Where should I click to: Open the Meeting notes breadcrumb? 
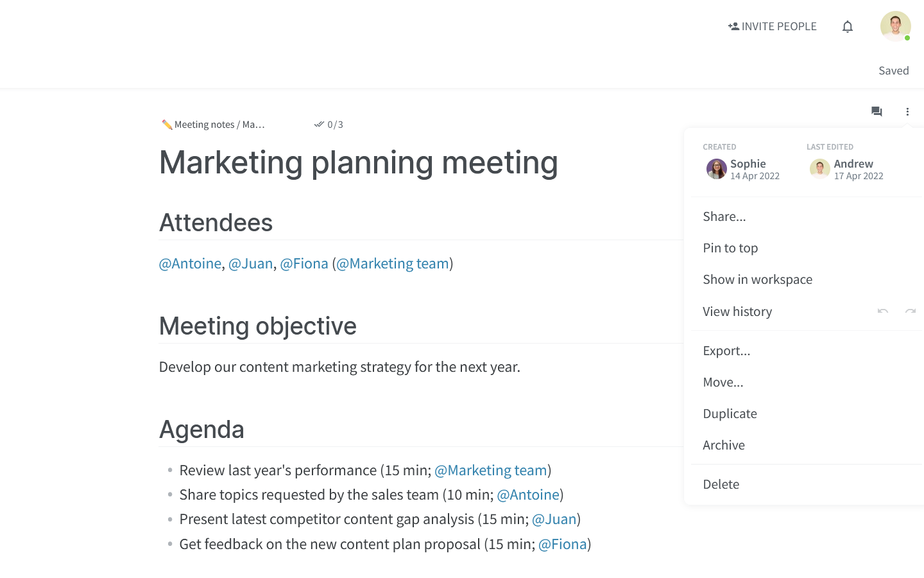(204, 125)
